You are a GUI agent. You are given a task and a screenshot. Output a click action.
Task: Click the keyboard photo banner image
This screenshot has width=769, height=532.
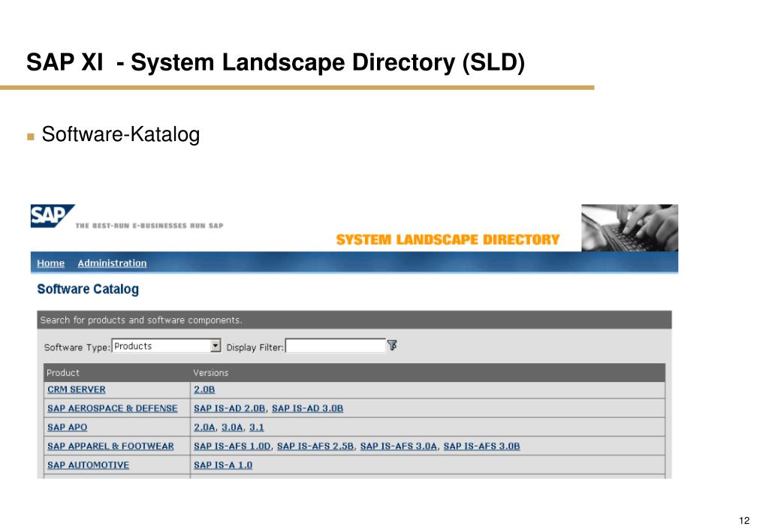(630, 228)
